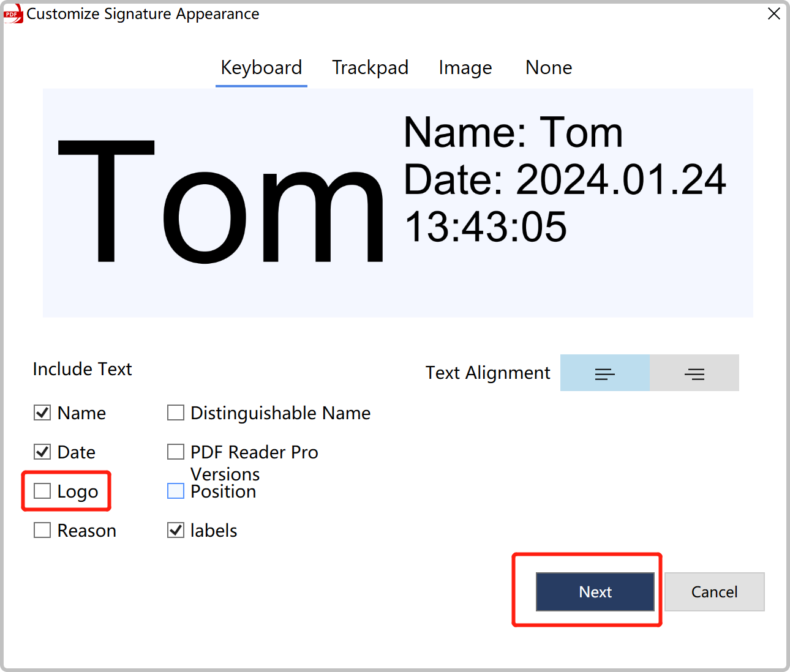Choose the None tab
Image resolution: width=790 pixels, height=672 pixels.
(x=549, y=68)
